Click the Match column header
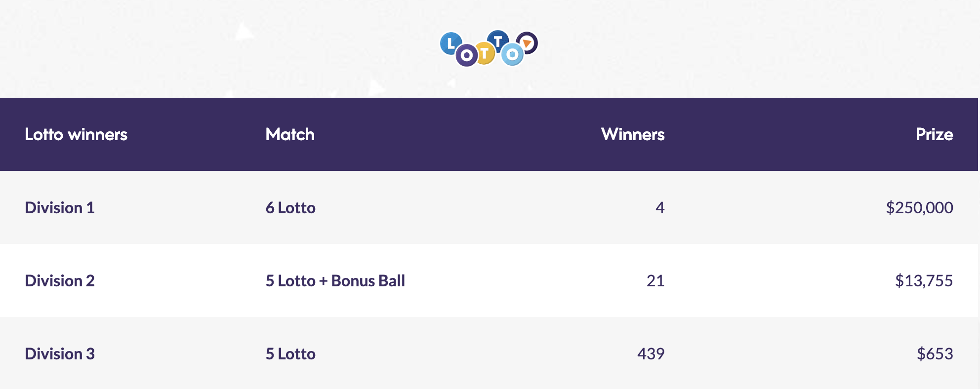The height and width of the screenshot is (389, 980). pos(290,134)
